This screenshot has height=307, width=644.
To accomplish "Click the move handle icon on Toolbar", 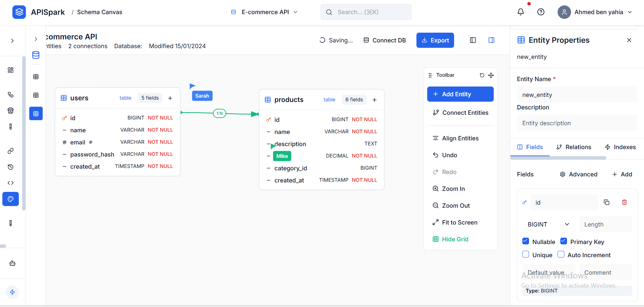I will (491, 75).
